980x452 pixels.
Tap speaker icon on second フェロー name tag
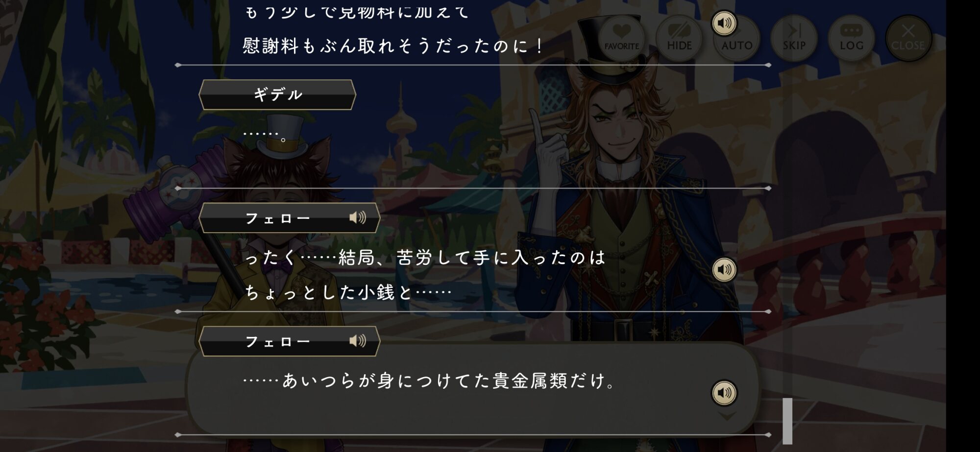click(358, 341)
